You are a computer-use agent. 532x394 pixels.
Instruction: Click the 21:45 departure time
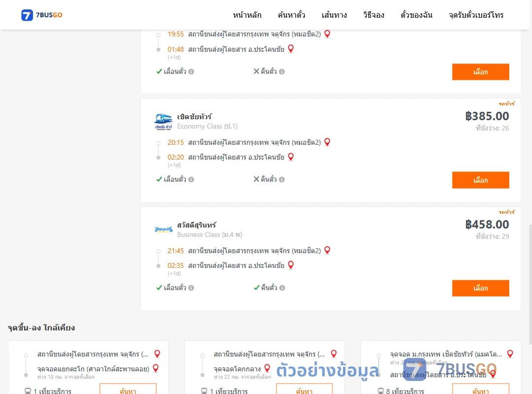click(x=176, y=251)
